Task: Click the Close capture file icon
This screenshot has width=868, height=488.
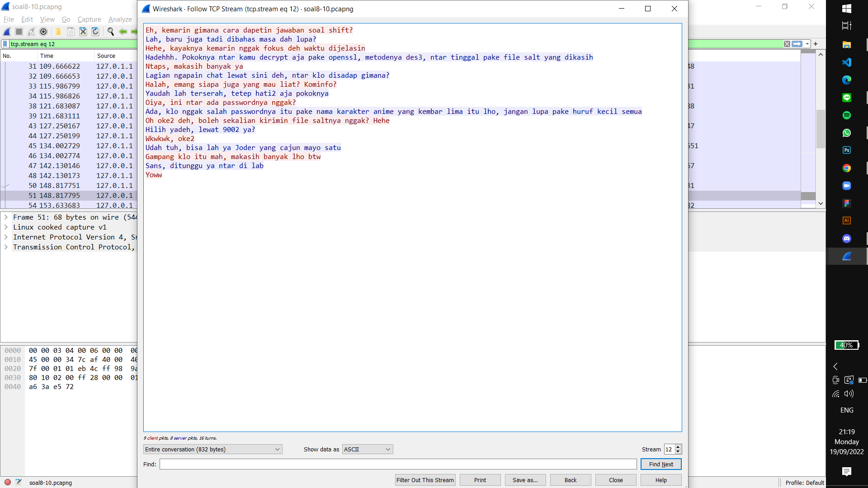Action: point(83,32)
